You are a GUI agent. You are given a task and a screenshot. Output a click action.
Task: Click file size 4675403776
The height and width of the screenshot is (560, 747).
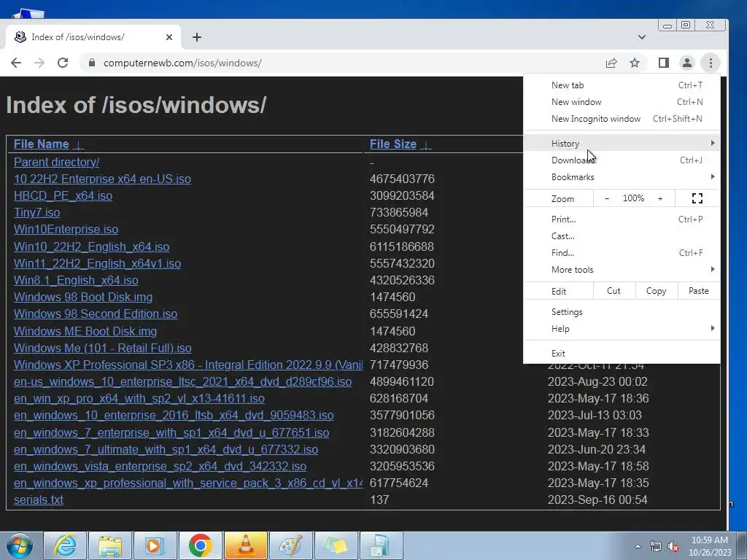pos(402,179)
